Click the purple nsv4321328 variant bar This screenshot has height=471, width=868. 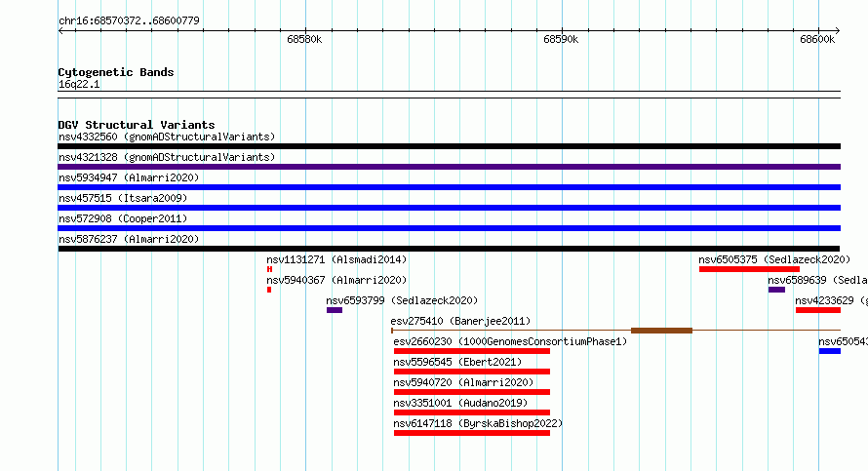coord(449,167)
